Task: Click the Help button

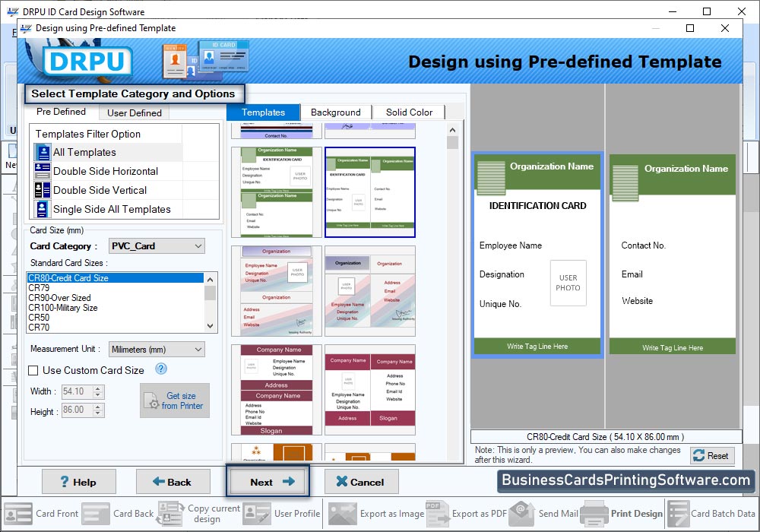Action: tap(78, 482)
